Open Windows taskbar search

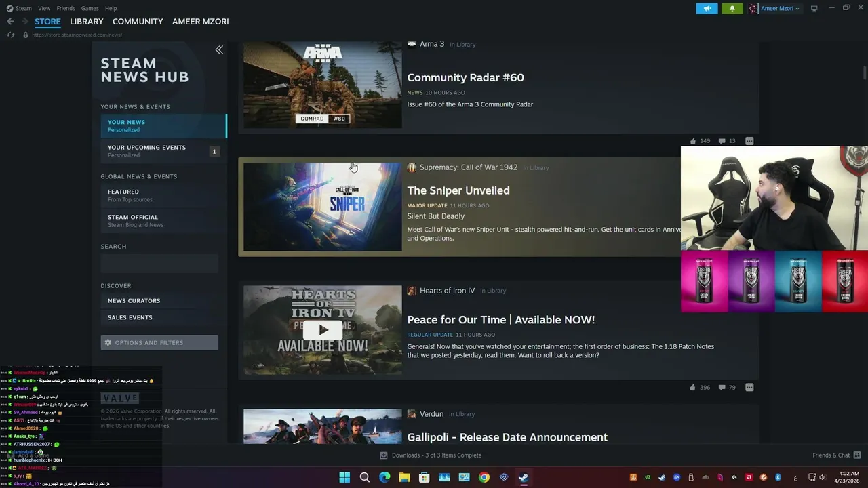365,477
